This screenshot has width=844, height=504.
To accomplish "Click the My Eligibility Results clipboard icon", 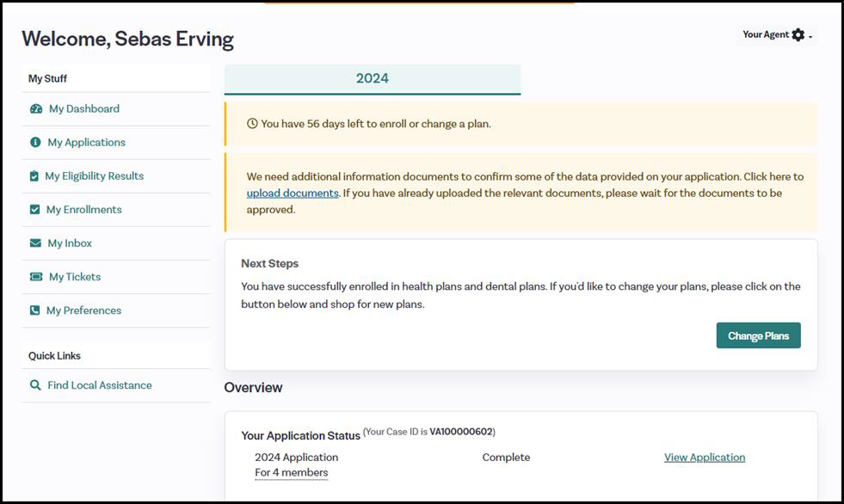I will [34, 176].
